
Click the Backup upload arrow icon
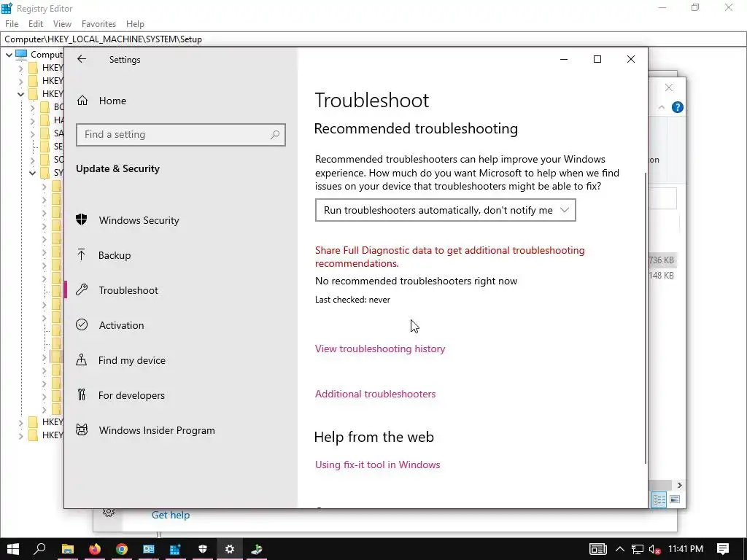(x=82, y=254)
